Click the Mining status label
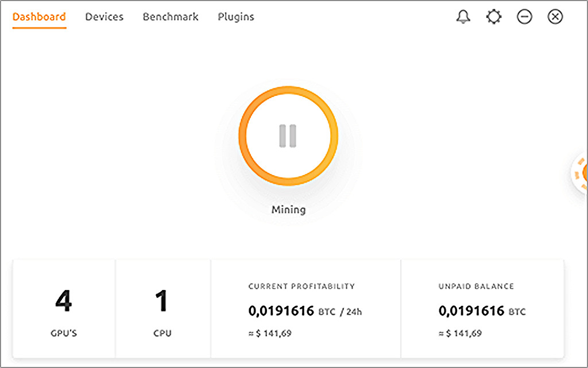Viewport: 588px width, 368px height. coord(288,210)
